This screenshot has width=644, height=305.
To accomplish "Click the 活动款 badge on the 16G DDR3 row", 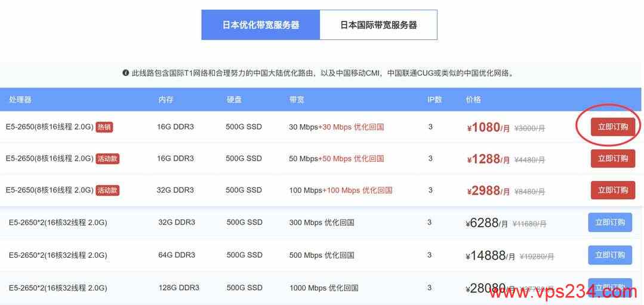I will click(107, 159).
